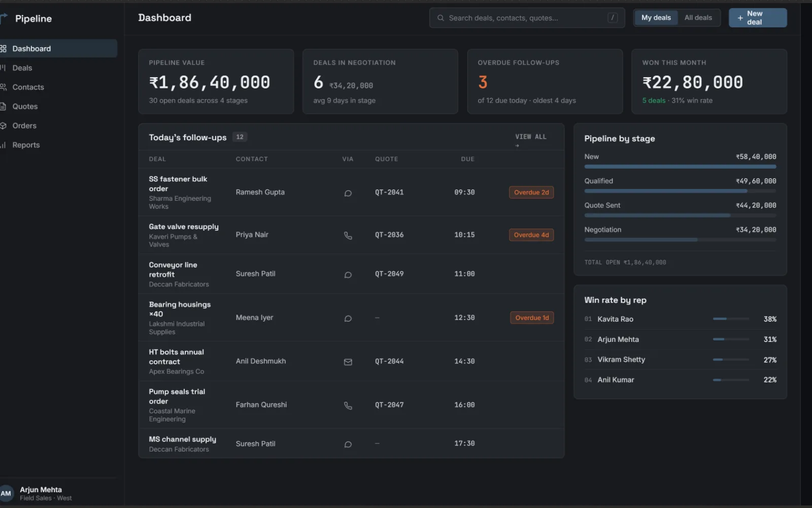This screenshot has width=812, height=508.
Task: Switch to All deals view
Action: (x=698, y=18)
